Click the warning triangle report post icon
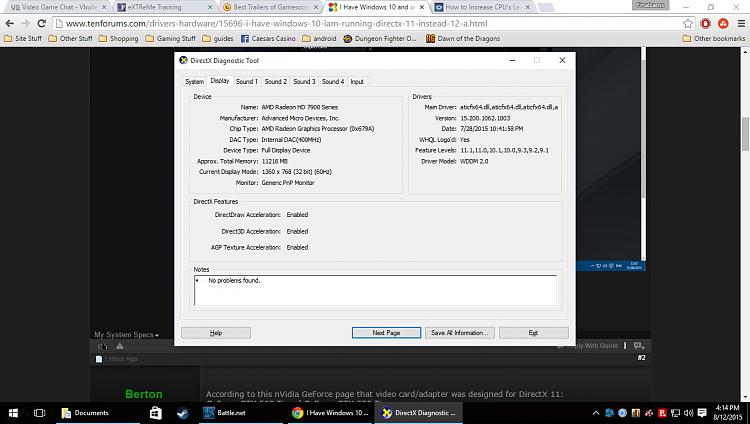This screenshot has height=424, width=750. click(x=120, y=346)
